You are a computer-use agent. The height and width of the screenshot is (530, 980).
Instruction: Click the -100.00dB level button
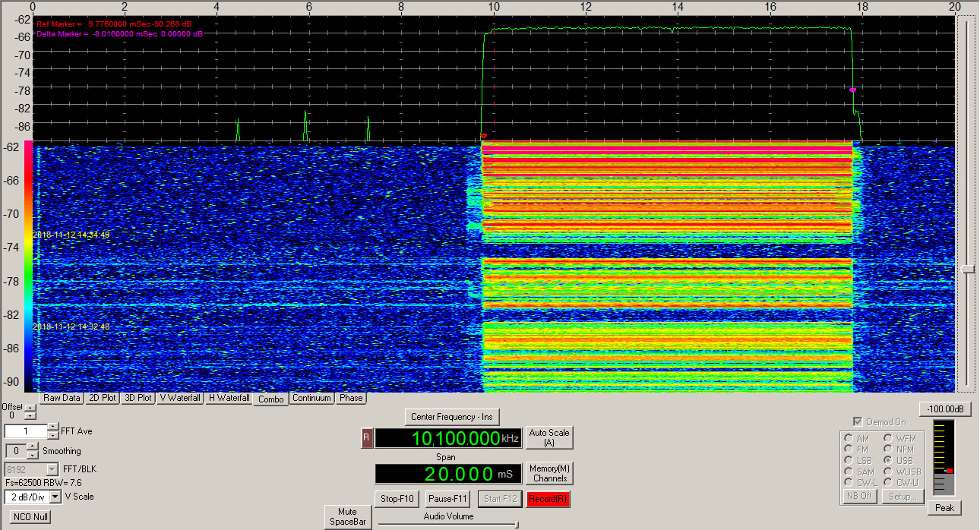[946, 409]
